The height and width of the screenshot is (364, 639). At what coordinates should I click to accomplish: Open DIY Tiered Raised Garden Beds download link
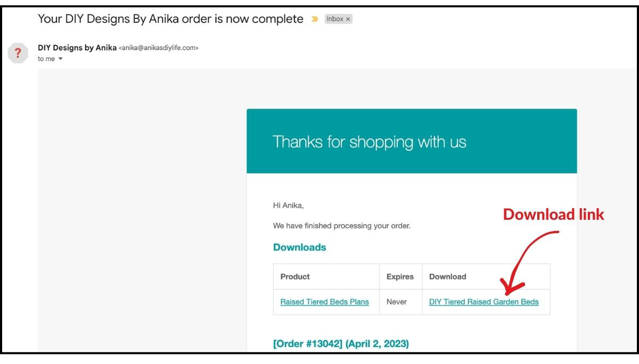484,302
